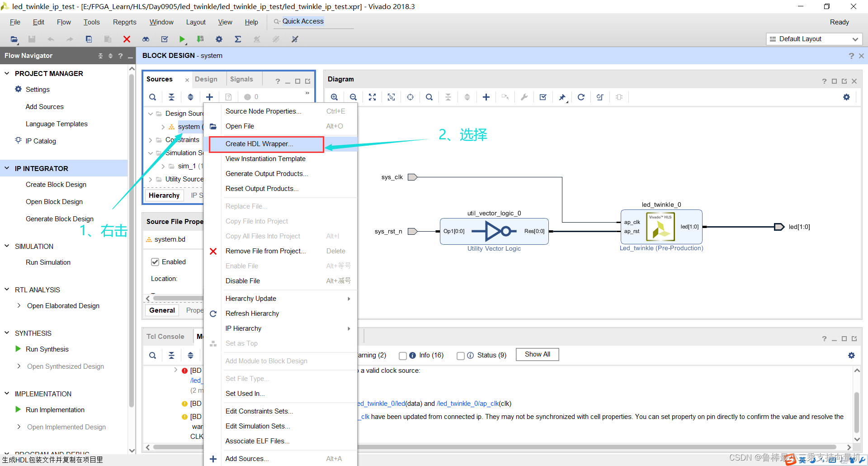Click Validate Design checkbox icon in Diagram toolbar
Screen dimensions: 868x466
point(543,97)
